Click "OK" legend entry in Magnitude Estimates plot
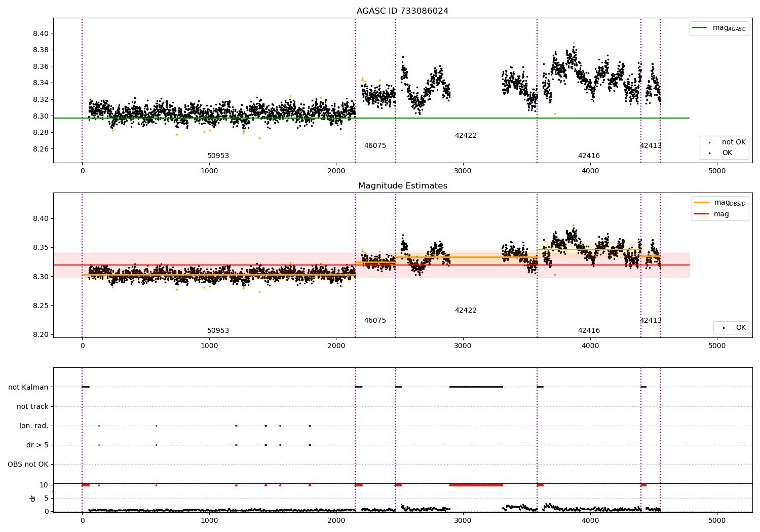This screenshot has width=760, height=532. (734, 328)
